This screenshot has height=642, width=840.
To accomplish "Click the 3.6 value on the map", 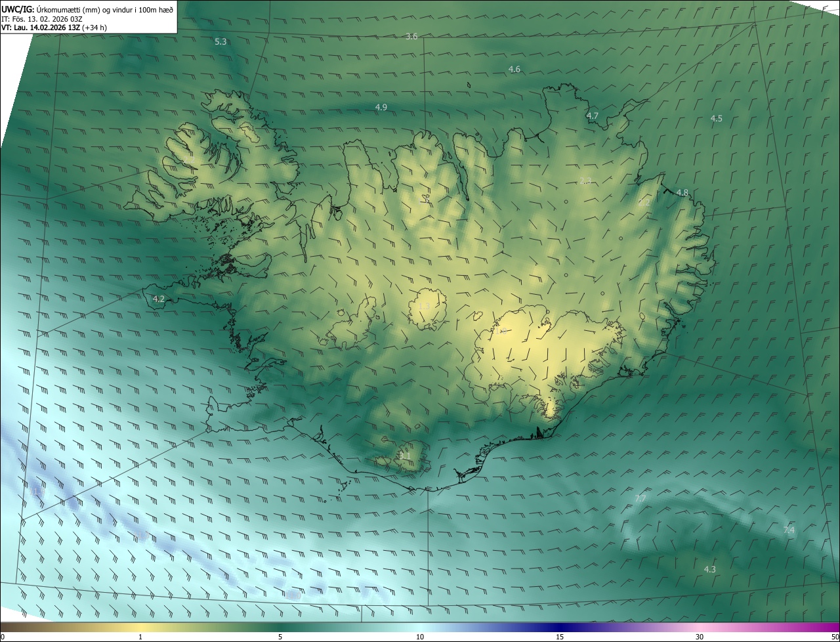I will (411, 36).
